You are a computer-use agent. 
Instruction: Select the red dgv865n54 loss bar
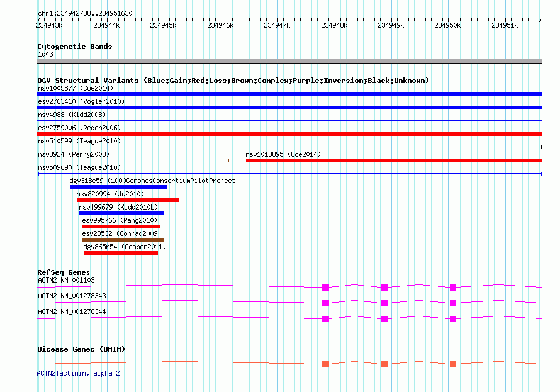121,253
